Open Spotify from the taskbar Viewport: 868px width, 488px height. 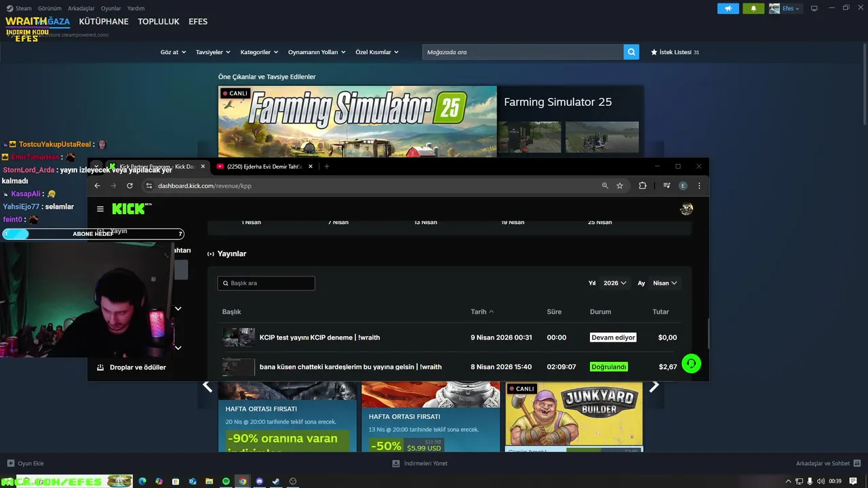[226, 481]
